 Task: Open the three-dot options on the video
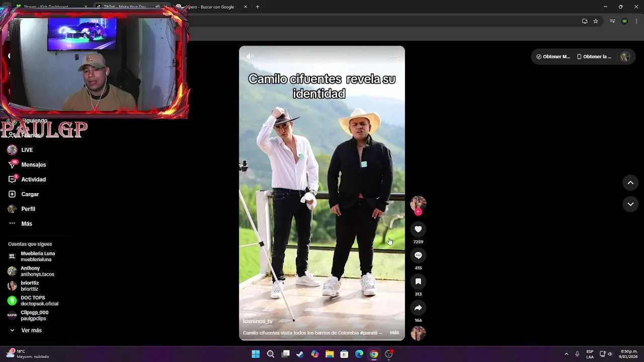[394, 57]
